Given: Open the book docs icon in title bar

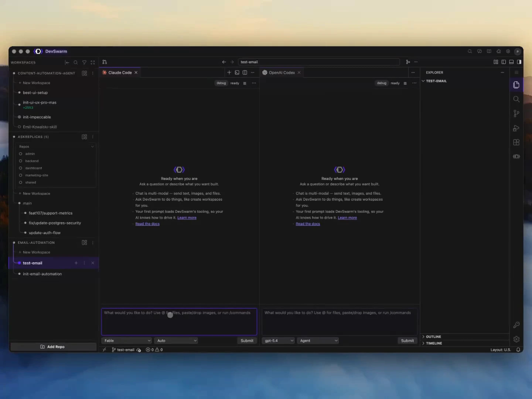Looking at the screenshot, I should coord(489,51).
